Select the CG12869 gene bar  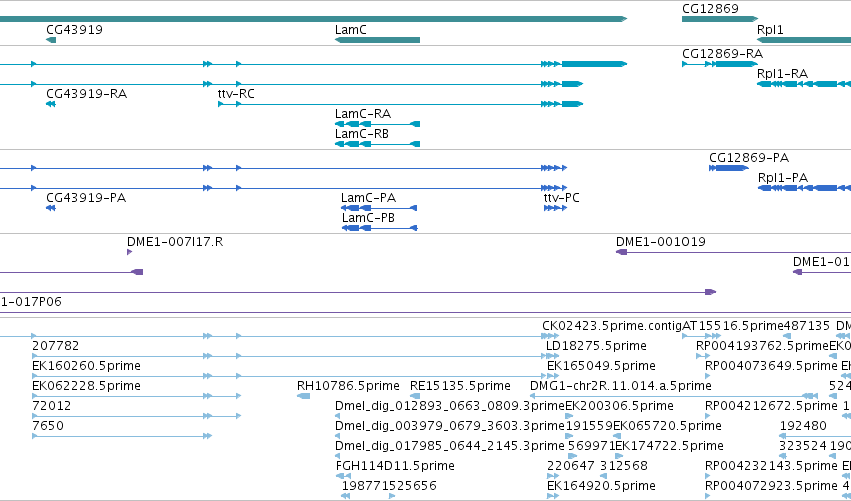720,19
